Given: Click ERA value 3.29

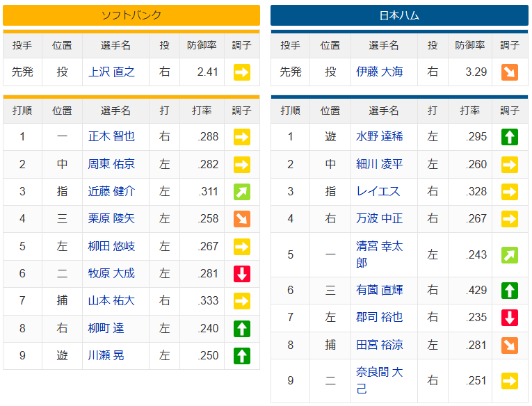Looking at the screenshot, I should [x=476, y=72].
